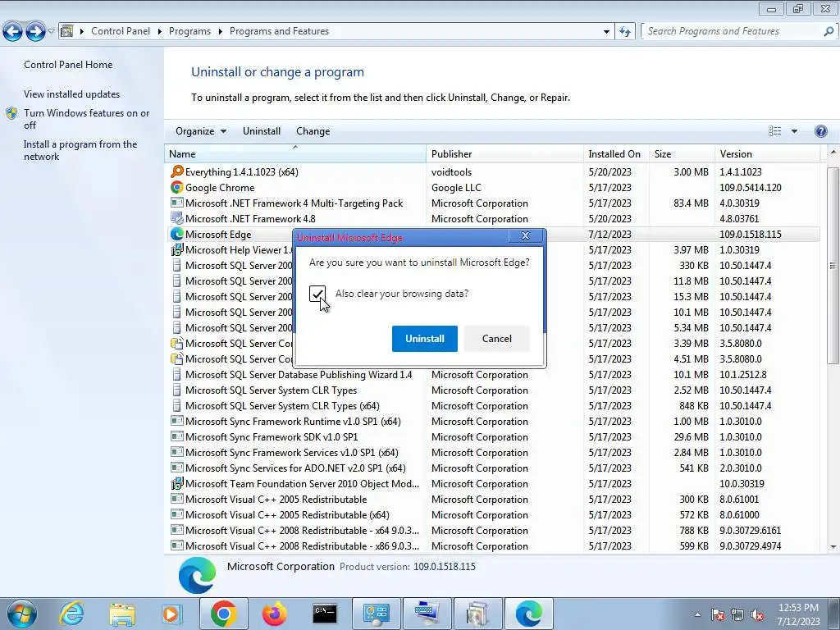Show hidden tray icons arrow

pos(697,614)
